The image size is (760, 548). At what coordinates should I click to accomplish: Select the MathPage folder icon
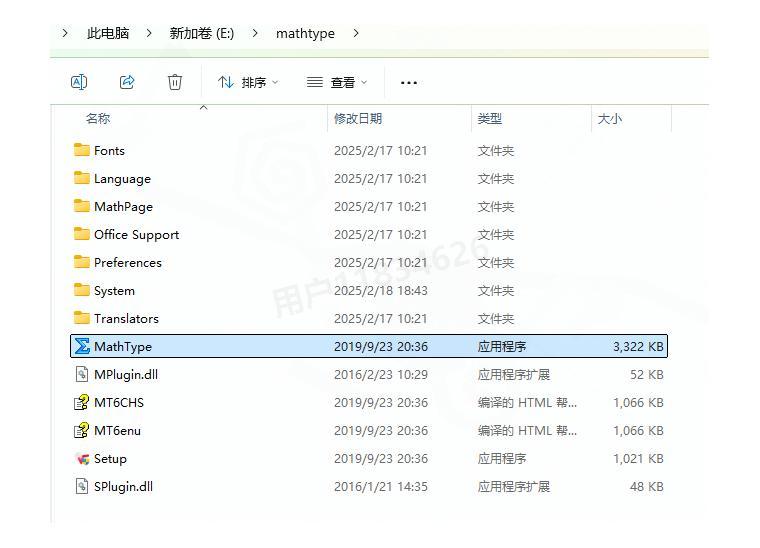coord(81,206)
